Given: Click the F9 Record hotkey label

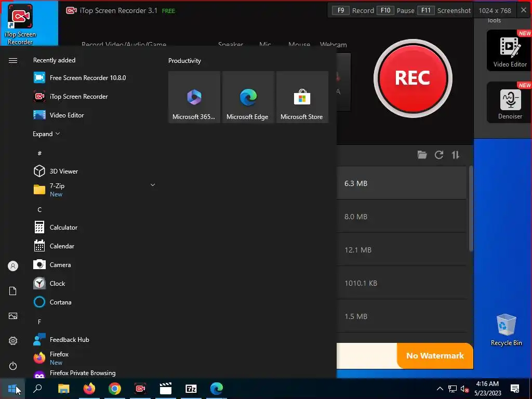Looking at the screenshot, I should [x=353, y=10].
